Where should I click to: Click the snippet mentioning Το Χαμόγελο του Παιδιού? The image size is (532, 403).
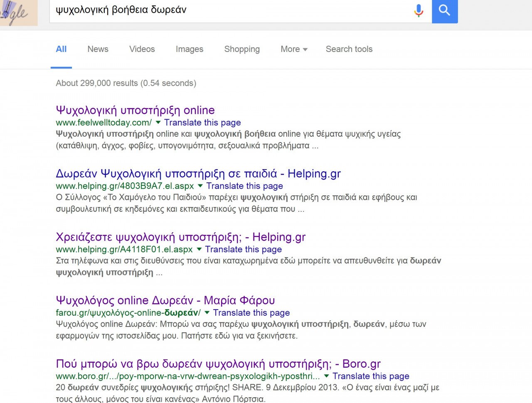tap(236, 203)
